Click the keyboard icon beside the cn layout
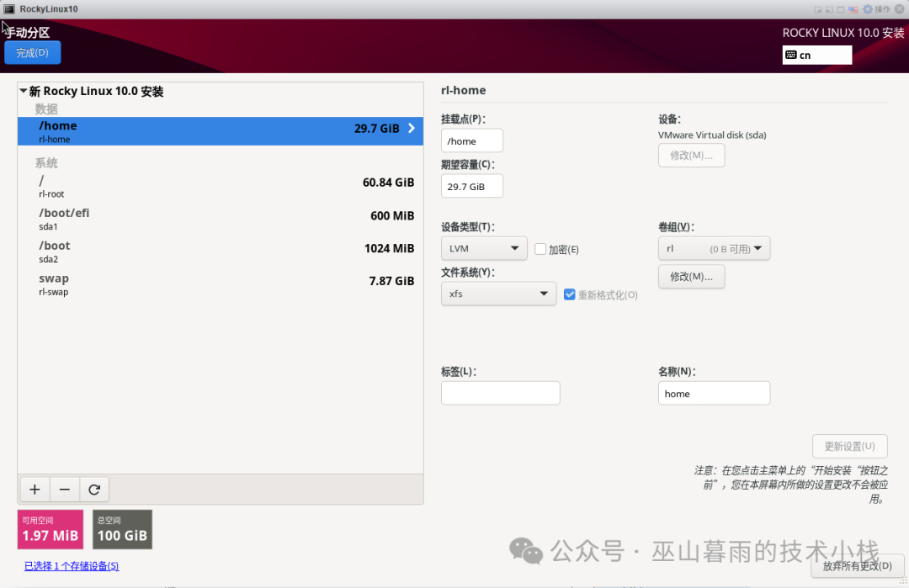The width and height of the screenshot is (909, 588). pos(792,55)
